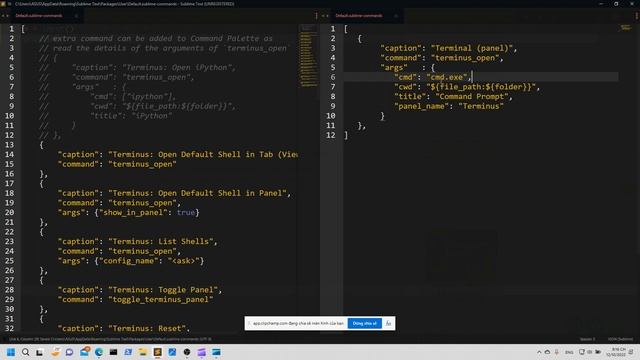Click the true value on line 20

(x=186, y=212)
